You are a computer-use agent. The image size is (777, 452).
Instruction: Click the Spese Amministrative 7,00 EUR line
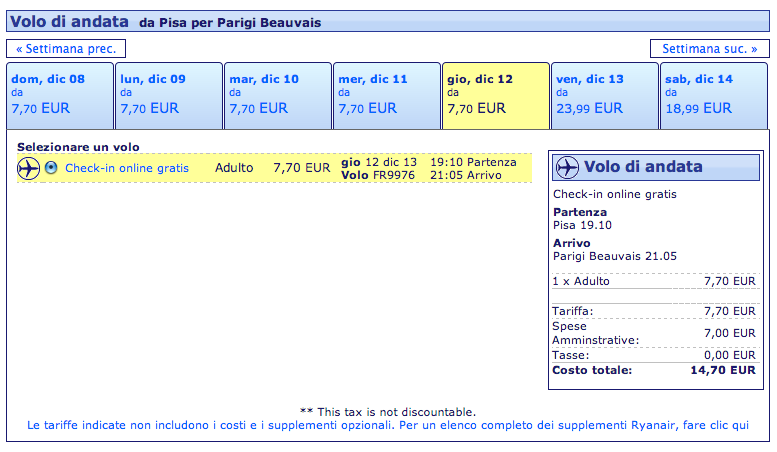(x=655, y=333)
